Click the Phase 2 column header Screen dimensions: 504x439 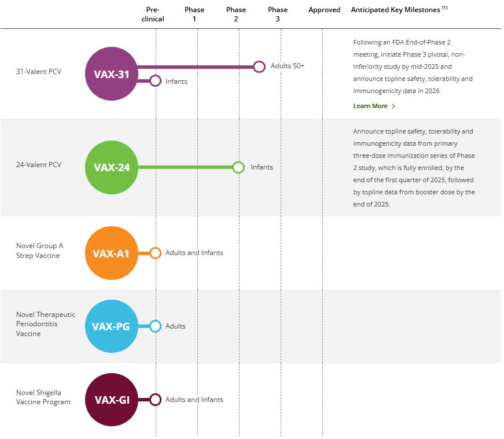click(x=236, y=14)
